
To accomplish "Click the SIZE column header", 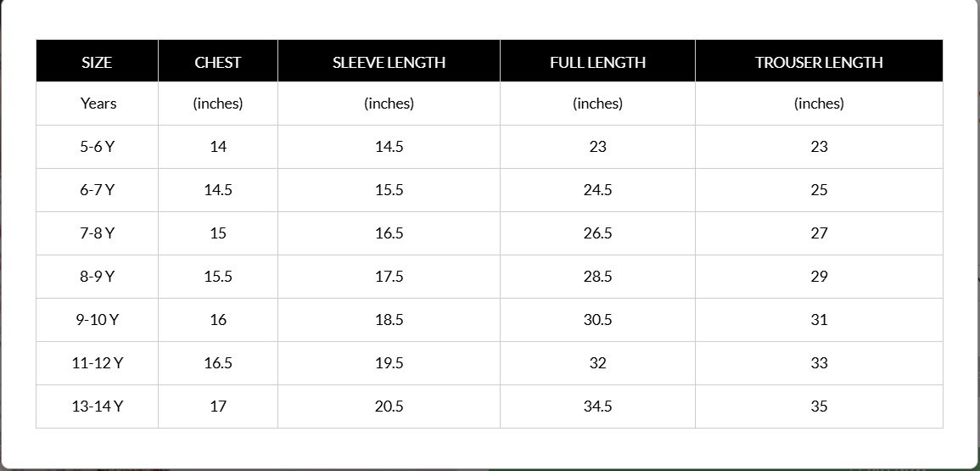I will [97, 61].
